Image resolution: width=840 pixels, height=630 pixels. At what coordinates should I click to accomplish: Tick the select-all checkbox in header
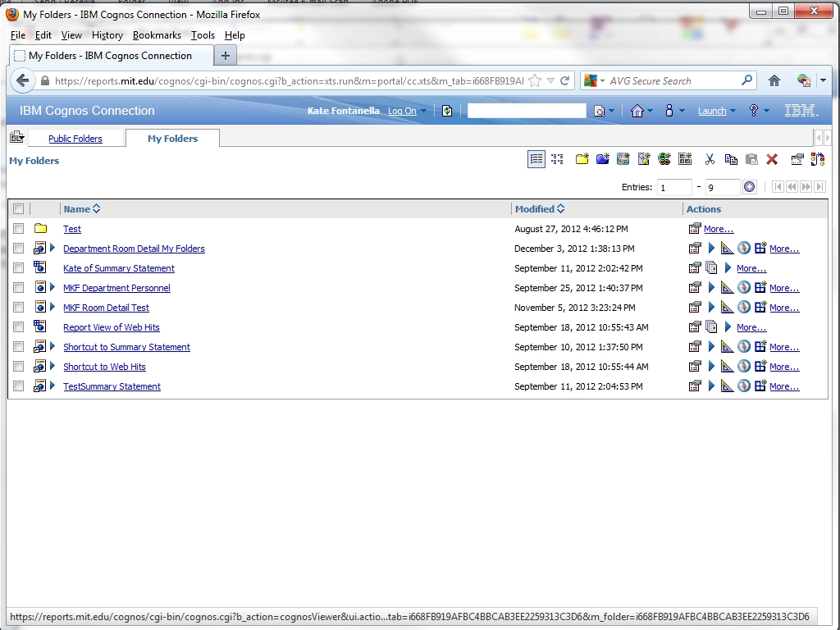pos(19,209)
